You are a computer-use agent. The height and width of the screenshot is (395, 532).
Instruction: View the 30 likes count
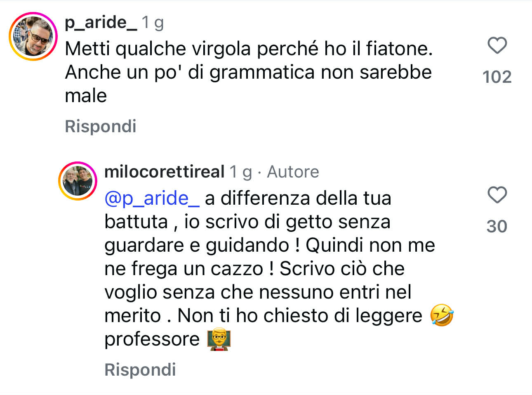[x=497, y=227]
